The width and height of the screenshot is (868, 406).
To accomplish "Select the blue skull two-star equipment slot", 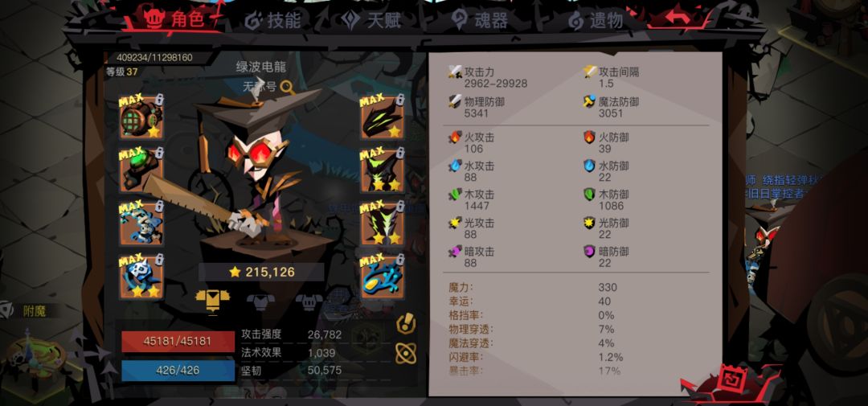I will tap(141, 277).
